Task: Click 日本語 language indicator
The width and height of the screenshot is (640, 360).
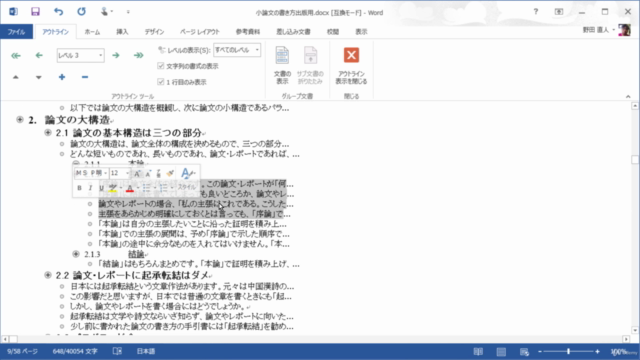Action: 146,351
